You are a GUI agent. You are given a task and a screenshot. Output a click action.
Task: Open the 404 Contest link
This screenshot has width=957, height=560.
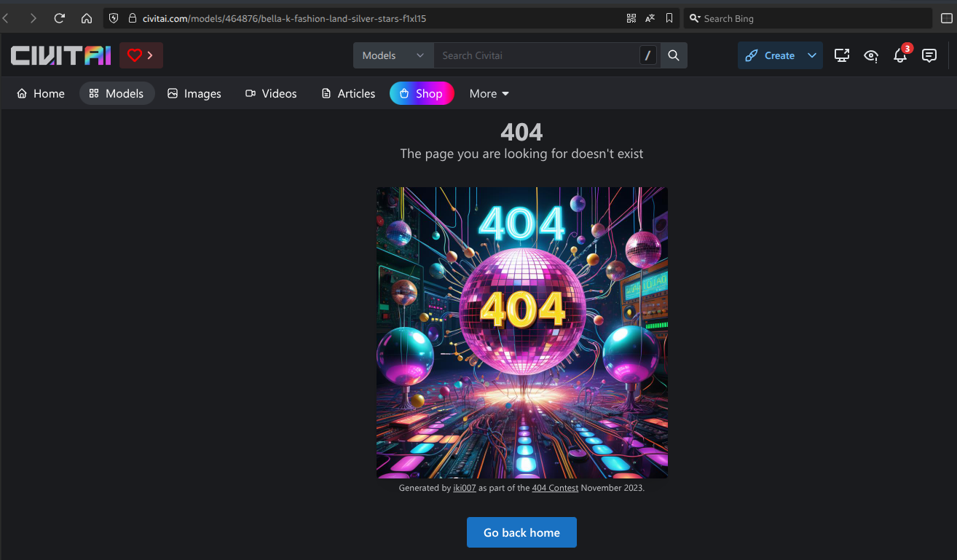point(555,488)
